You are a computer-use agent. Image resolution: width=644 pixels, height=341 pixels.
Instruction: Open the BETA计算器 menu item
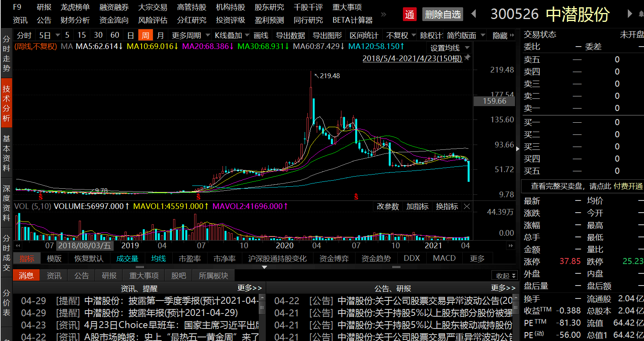pos(352,20)
